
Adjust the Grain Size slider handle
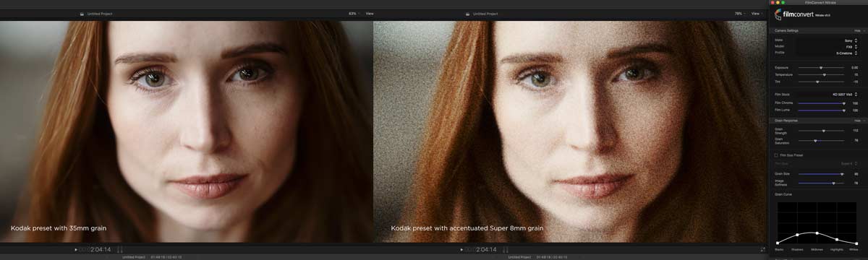point(842,174)
